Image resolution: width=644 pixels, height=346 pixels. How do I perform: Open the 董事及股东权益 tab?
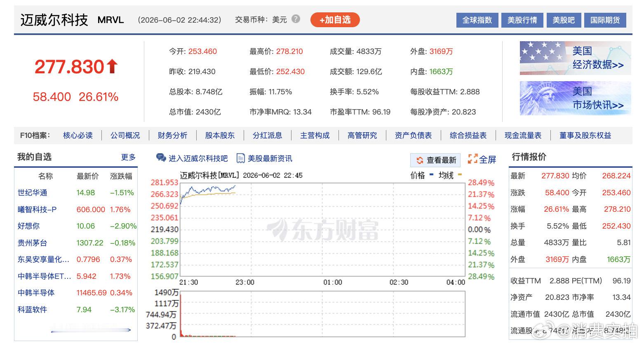(x=585, y=136)
